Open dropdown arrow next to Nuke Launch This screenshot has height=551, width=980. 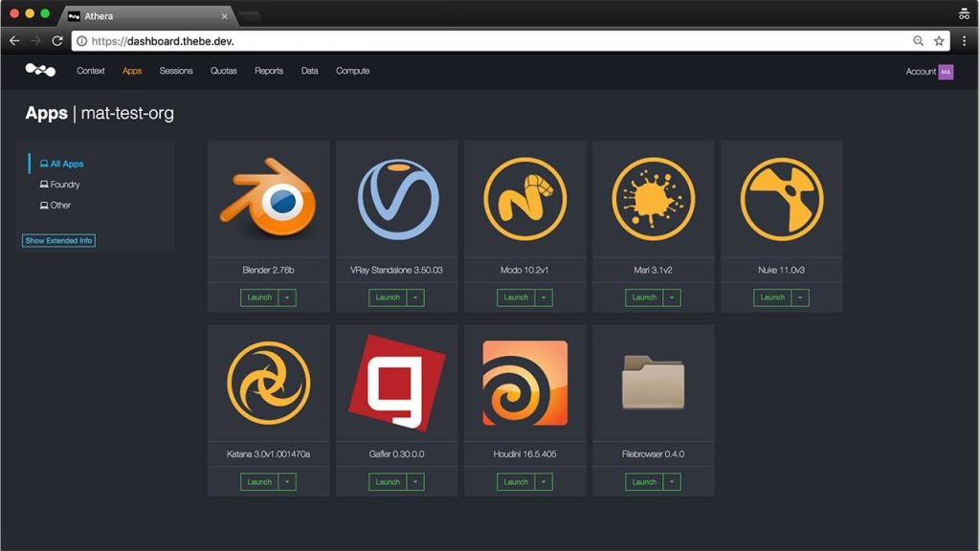(x=800, y=298)
